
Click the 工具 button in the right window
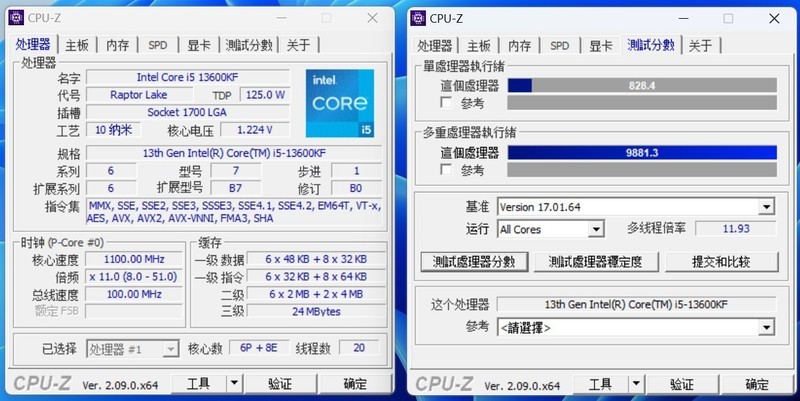click(x=601, y=384)
